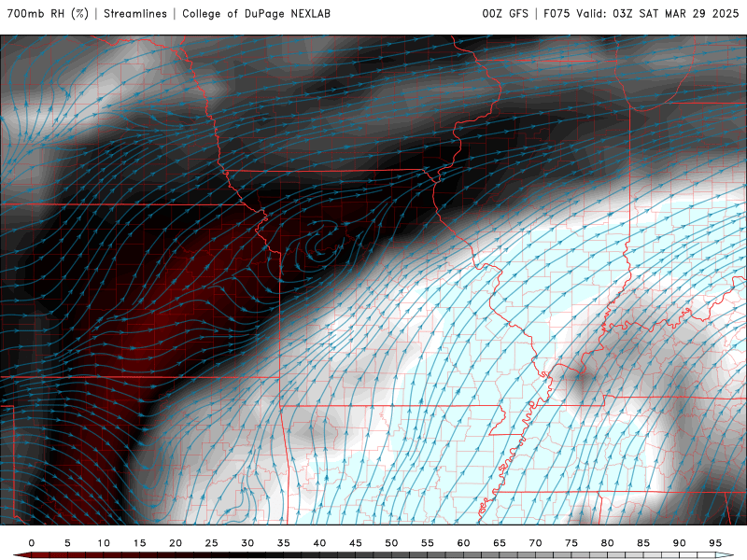Click the "F075" forecast hour text

click(x=557, y=13)
